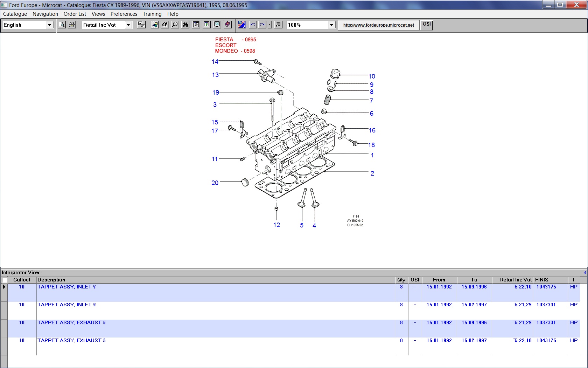Click the flag illustration icon

click(x=242, y=25)
